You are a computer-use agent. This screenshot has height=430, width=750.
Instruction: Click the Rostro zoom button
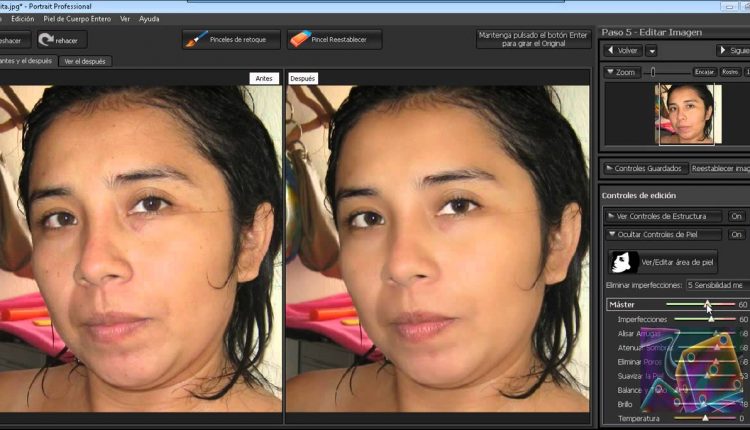point(730,72)
